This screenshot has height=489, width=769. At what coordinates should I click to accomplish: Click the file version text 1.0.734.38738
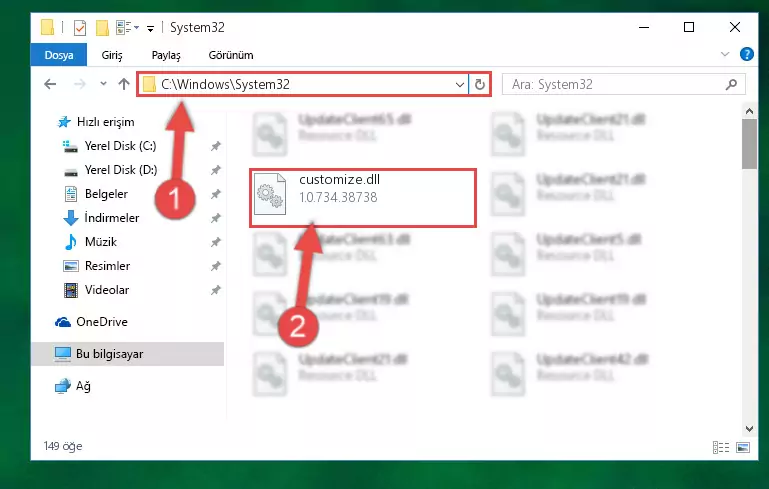338,197
